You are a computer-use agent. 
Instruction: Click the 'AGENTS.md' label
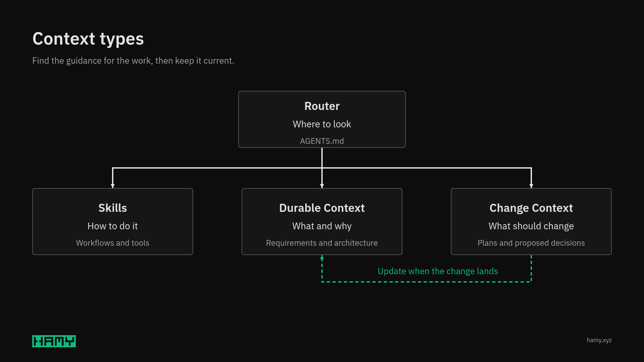coord(322,141)
